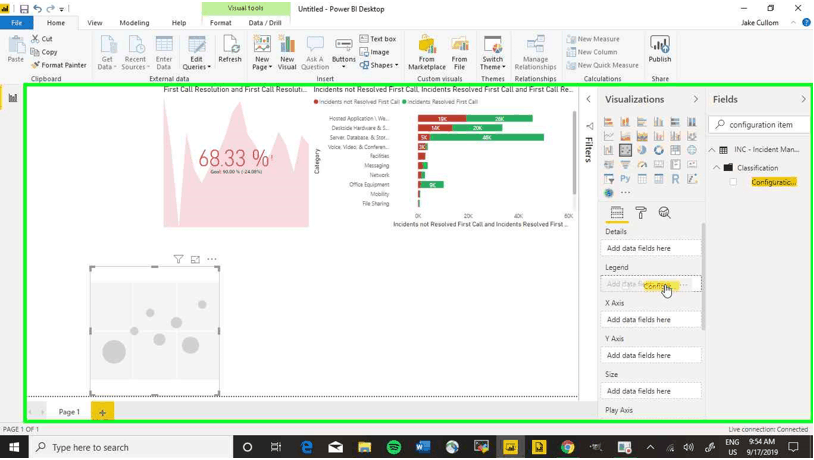Open the File menu
Image resolution: width=814 pixels, height=460 pixels.
tap(17, 23)
